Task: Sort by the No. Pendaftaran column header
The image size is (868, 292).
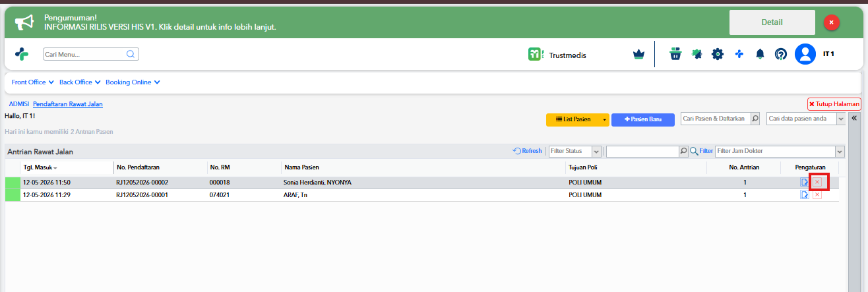Action: [x=159, y=167]
